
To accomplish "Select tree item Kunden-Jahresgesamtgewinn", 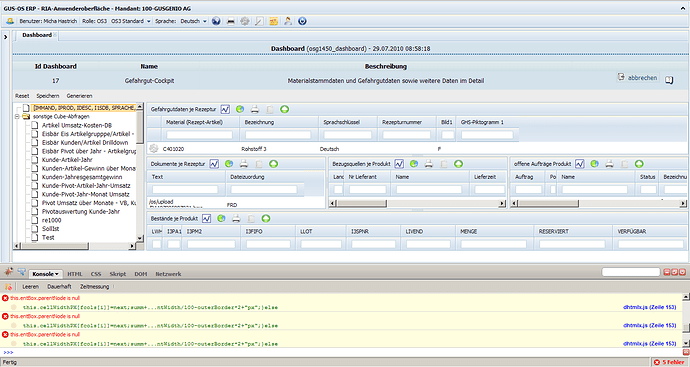I will [x=82, y=177].
